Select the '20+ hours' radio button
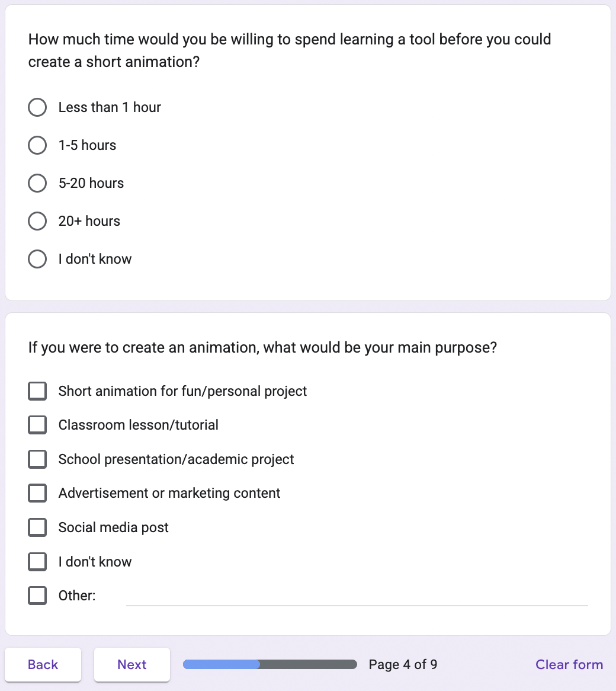 [37, 221]
